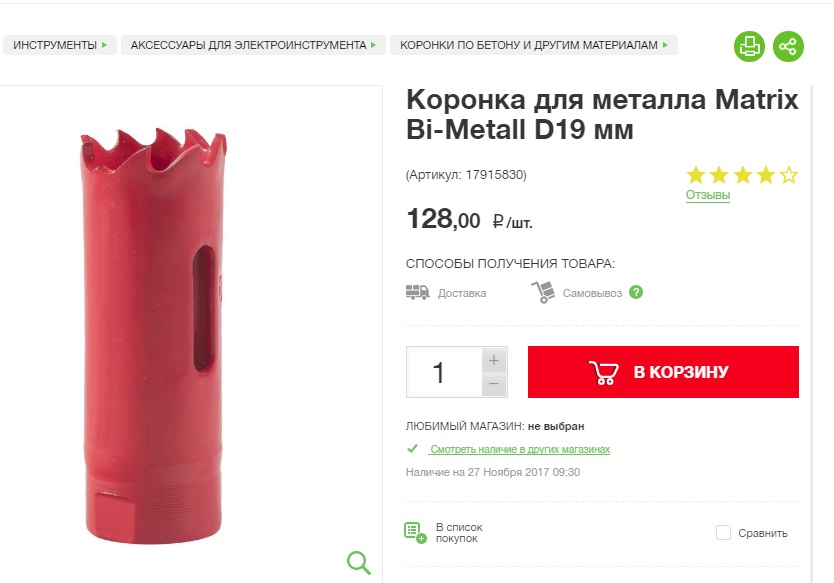834x583 pixels.
Task: Click the green print page icon
Action: point(749,46)
